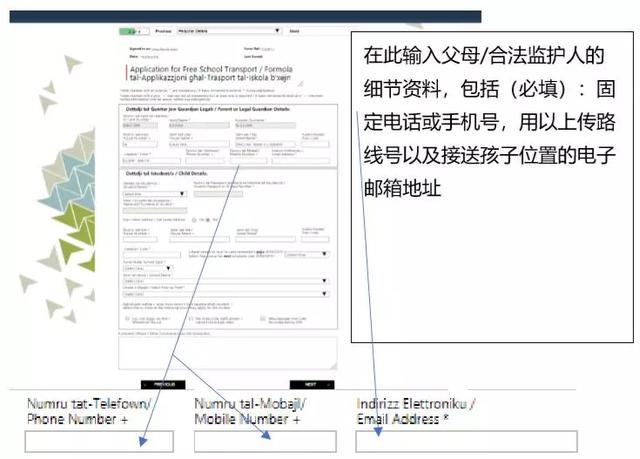Click the enlarged Phone Number input box

tap(99, 441)
